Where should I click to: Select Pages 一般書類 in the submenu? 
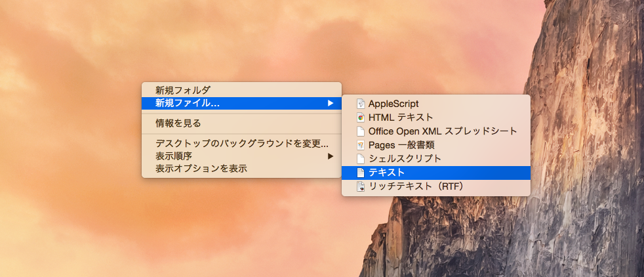(436, 145)
